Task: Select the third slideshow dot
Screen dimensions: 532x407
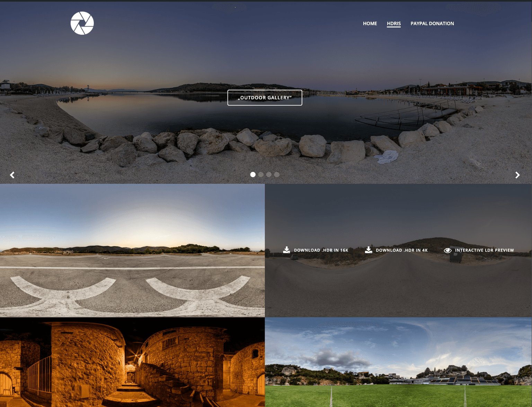Action: click(x=269, y=174)
